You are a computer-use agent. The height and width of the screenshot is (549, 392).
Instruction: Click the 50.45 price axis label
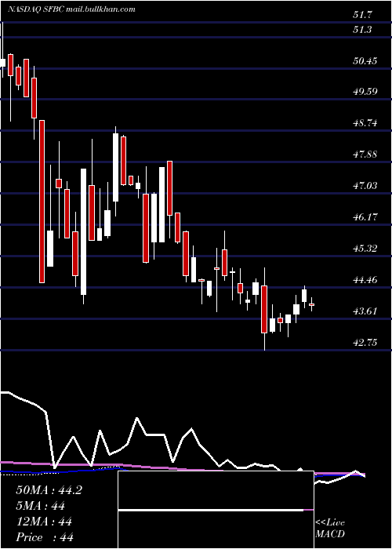pos(365,61)
